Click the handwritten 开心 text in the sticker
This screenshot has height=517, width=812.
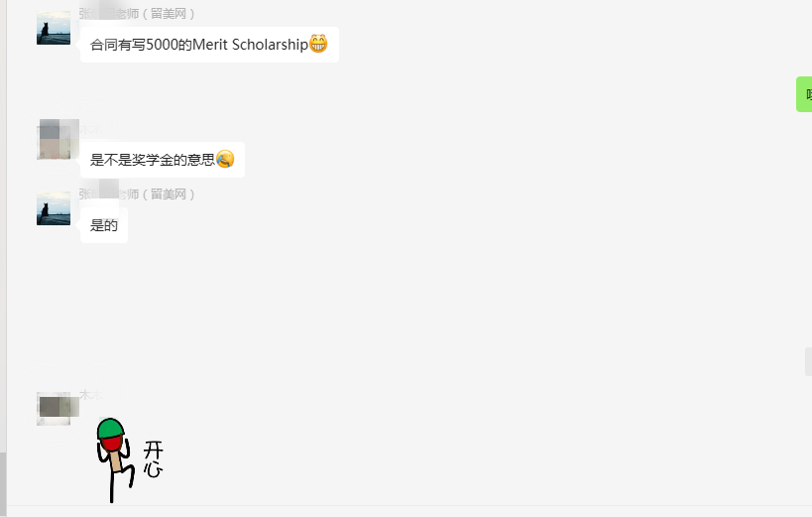pos(154,458)
